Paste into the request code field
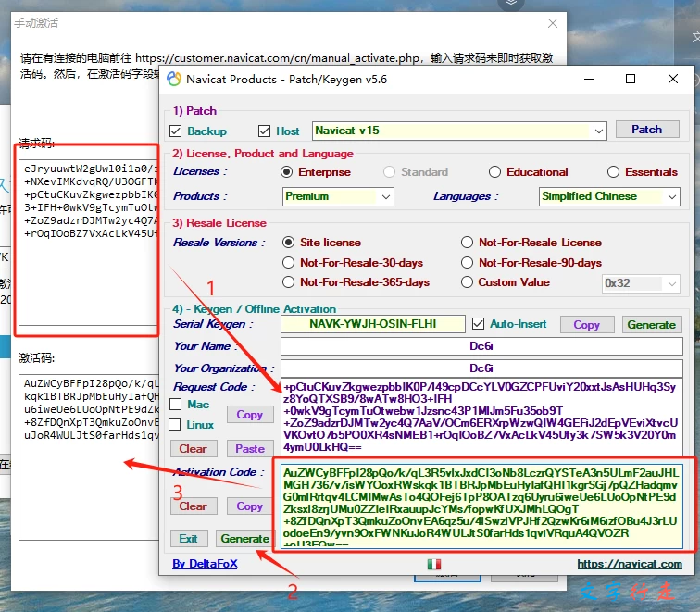 250,449
